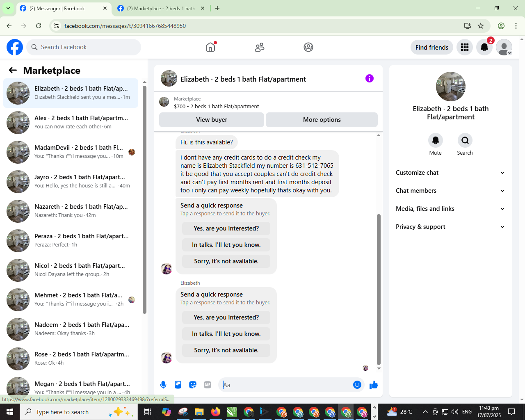Open Chrome three-dot menu
This screenshot has height=420, width=525.
coord(516,26)
